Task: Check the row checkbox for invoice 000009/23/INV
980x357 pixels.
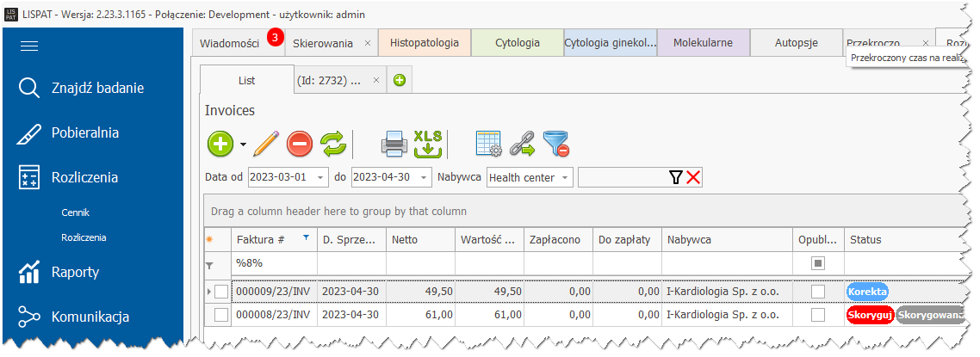Action: coord(221,292)
